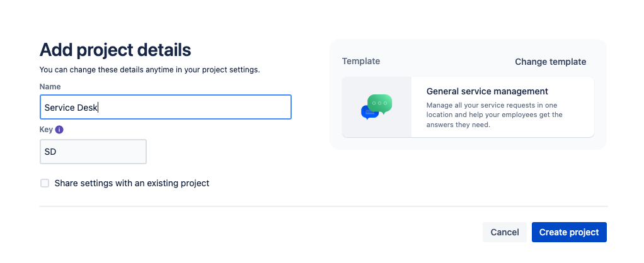Focus the Name field containing Service Desk
Image resolution: width=644 pixels, height=263 pixels.
[165, 107]
